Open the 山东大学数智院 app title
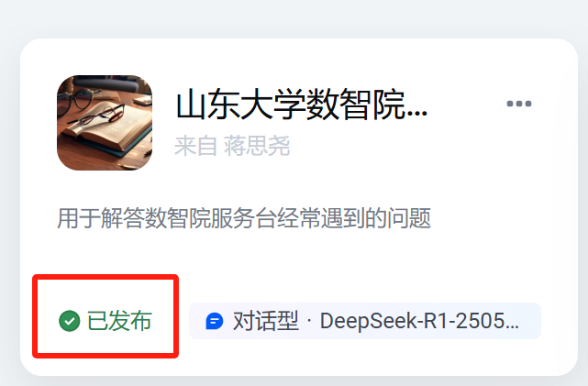 pos(302,105)
